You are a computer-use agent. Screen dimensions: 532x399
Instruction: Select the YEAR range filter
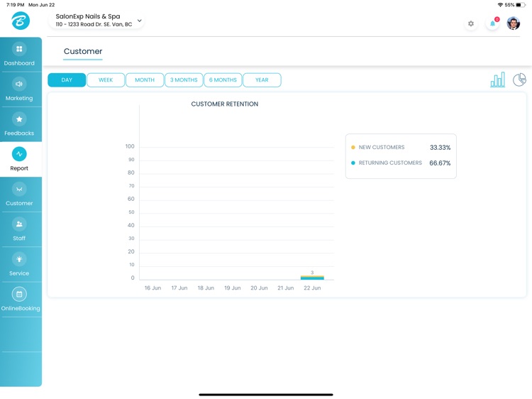tap(262, 80)
